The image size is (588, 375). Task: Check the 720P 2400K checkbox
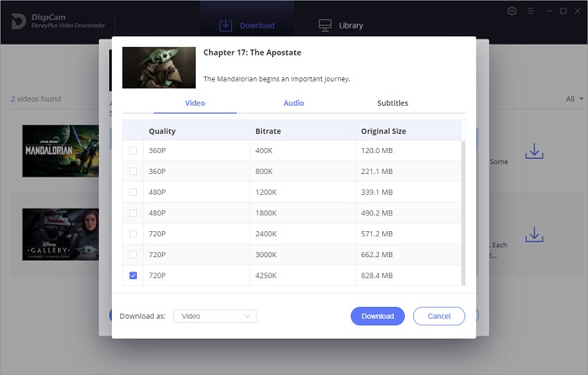click(x=133, y=234)
